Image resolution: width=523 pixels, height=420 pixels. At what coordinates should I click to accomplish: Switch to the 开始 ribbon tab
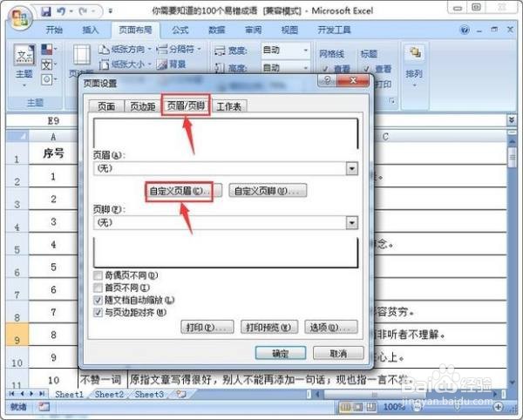(x=54, y=30)
